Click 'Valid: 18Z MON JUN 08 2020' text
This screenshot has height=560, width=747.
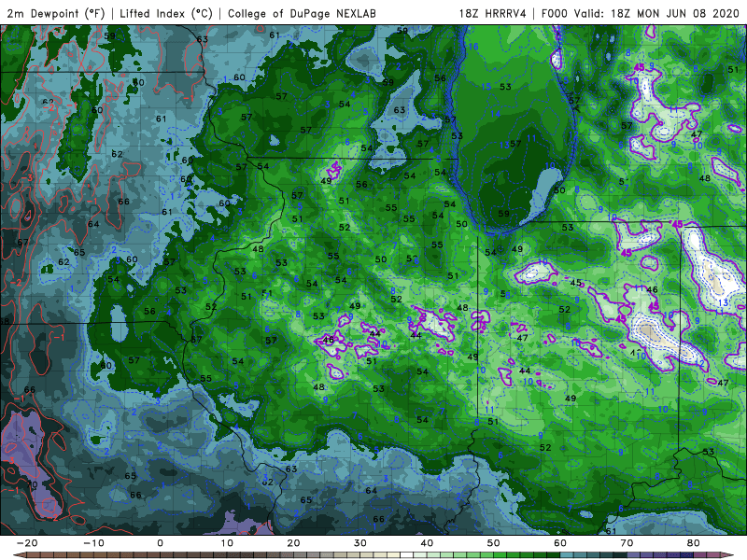pyautogui.click(x=656, y=13)
